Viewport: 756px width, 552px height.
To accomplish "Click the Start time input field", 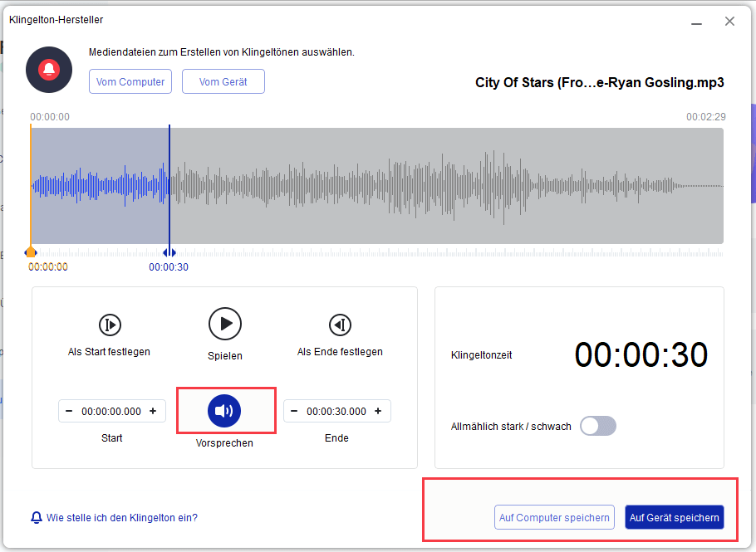I will point(111,411).
